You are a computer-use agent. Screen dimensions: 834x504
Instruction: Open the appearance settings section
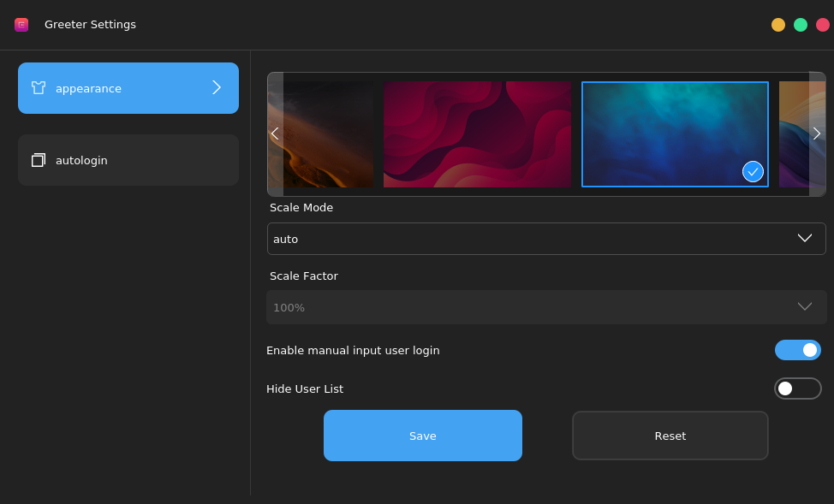pos(128,88)
